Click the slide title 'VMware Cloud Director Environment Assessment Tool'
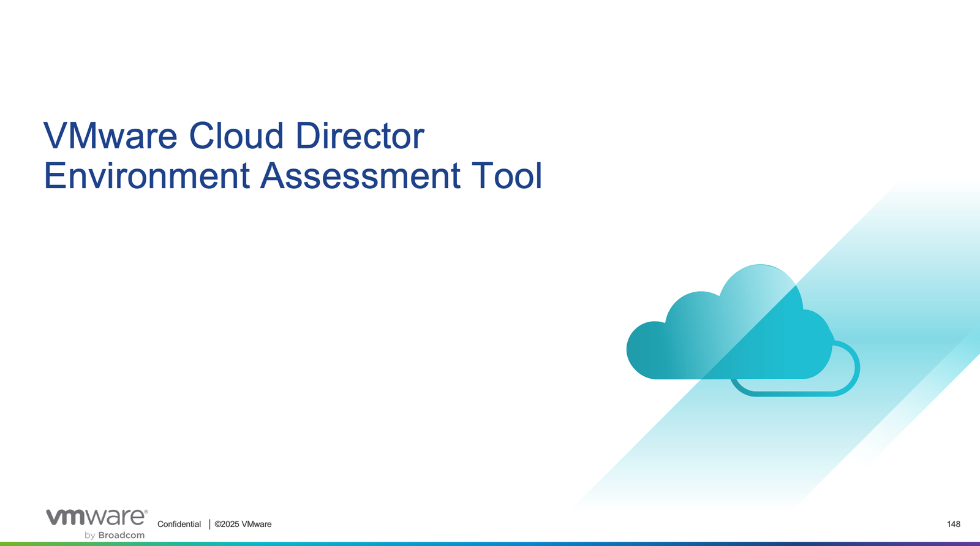Image resolution: width=980 pixels, height=546 pixels. [x=293, y=156]
